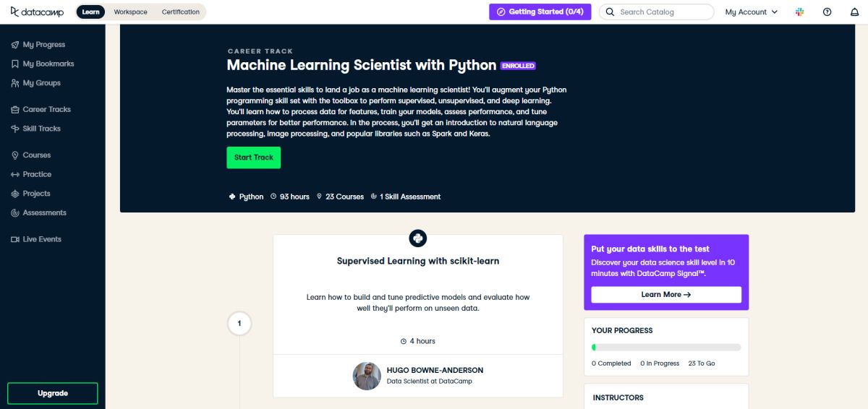This screenshot has height=409, width=868.
Task: Switch to the Certification tab
Action: pyautogui.click(x=181, y=12)
